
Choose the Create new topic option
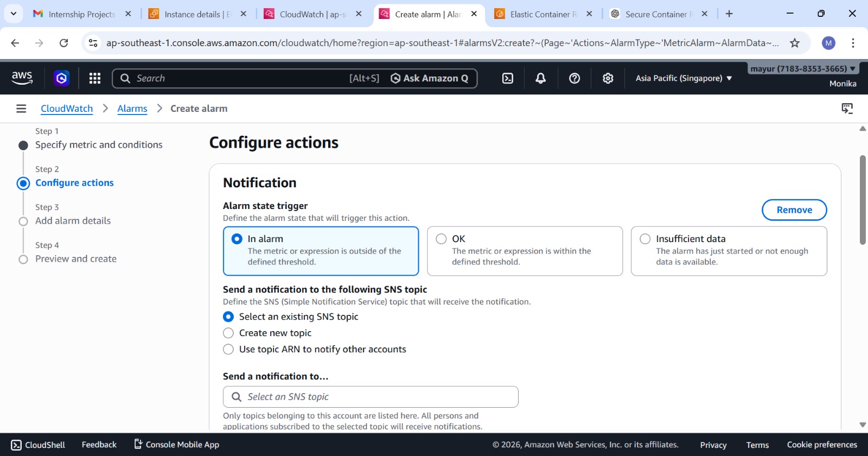pos(228,333)
